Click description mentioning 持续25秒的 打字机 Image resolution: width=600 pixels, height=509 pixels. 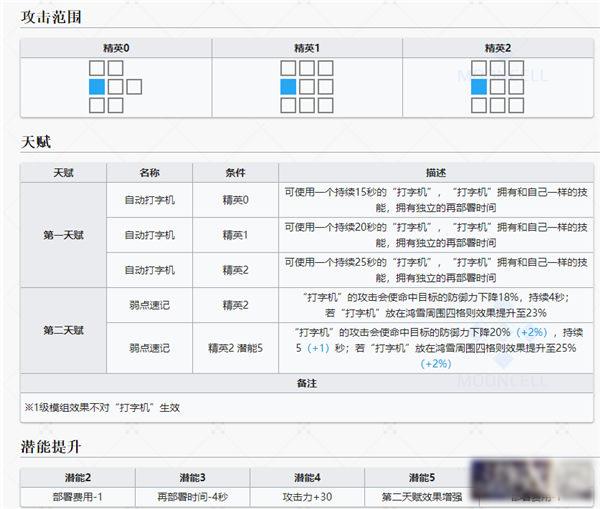436,270
